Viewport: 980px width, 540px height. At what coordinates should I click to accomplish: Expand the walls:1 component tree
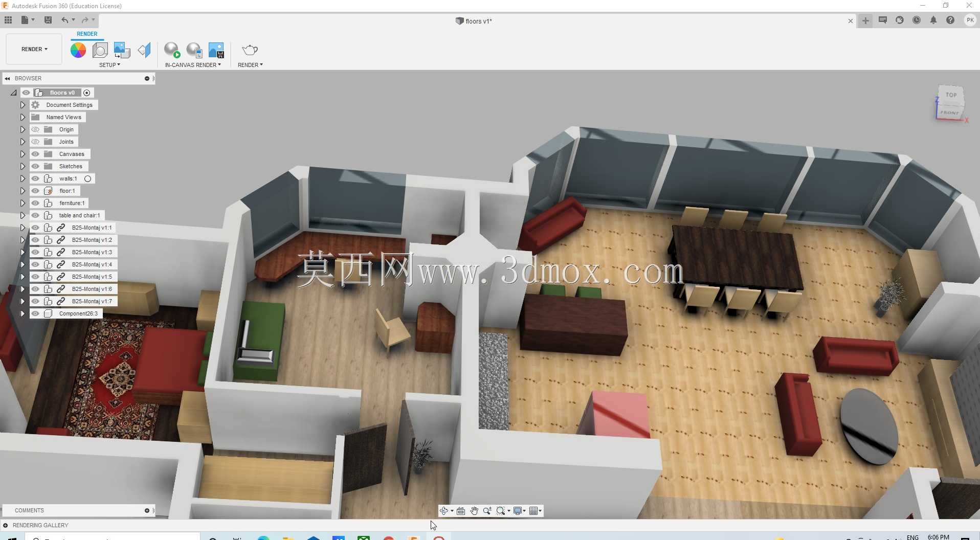click(23, 178)
